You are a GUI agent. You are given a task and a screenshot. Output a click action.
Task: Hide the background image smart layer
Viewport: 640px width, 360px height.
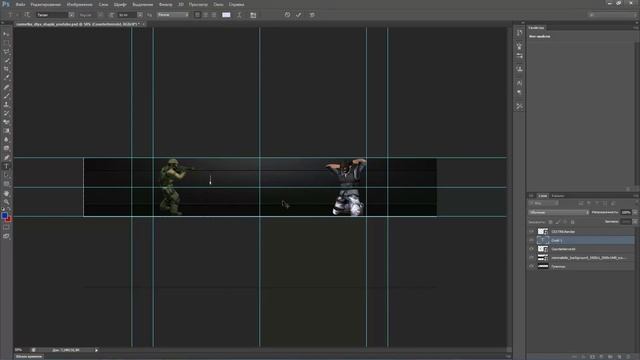point(531,258)
